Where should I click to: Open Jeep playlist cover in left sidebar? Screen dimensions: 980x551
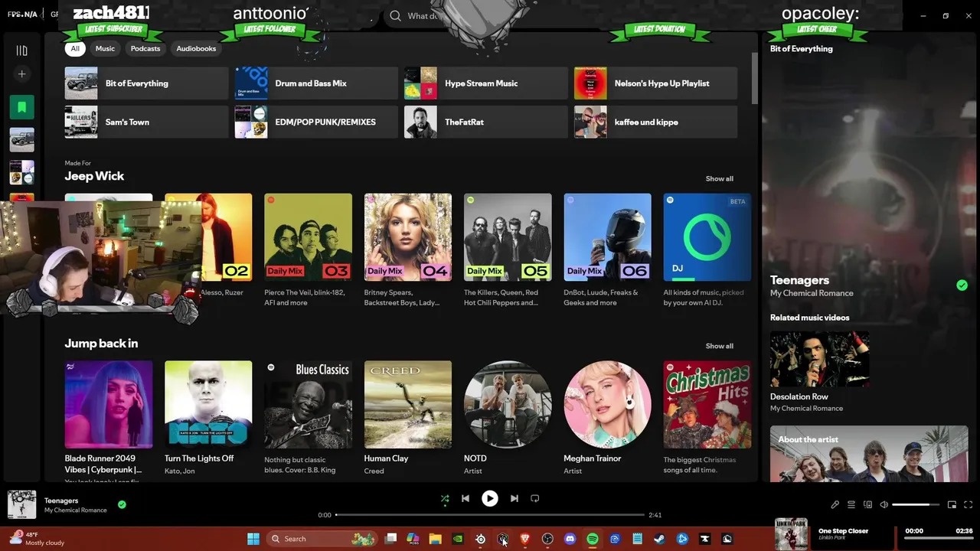click(21, 140)
